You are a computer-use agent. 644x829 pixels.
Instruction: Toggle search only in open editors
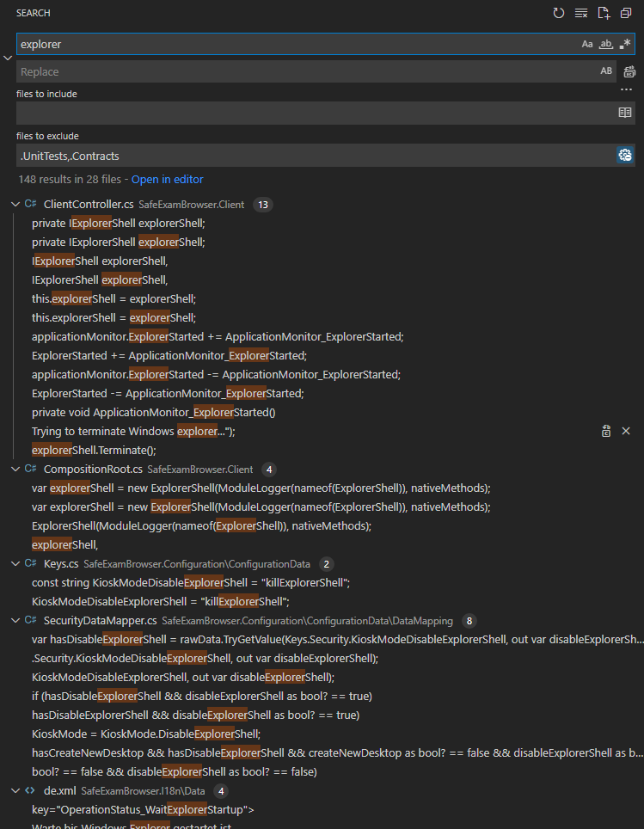[x=625, y=113]
